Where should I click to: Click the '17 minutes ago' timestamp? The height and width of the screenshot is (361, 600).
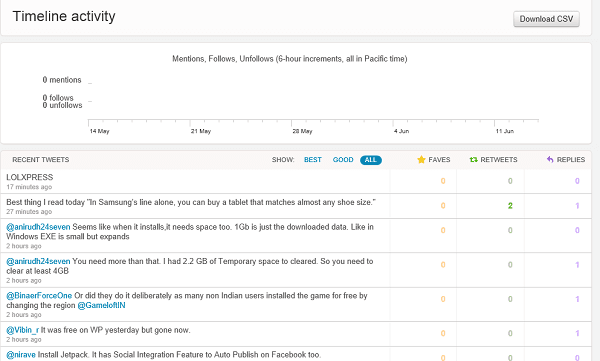[x=29, y=187]
